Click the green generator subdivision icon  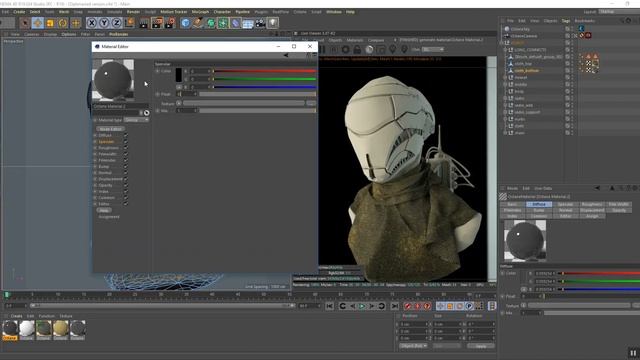211,23
